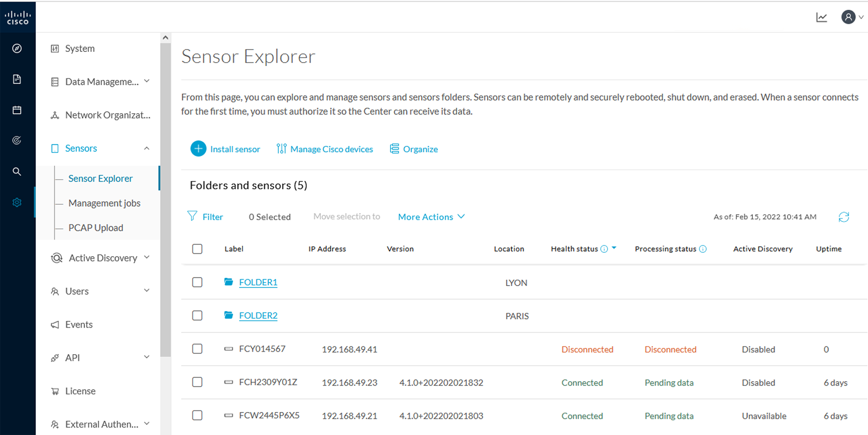Click the License cart icon
This screenshot has height=435, width=868.
(x=55, y=391)
